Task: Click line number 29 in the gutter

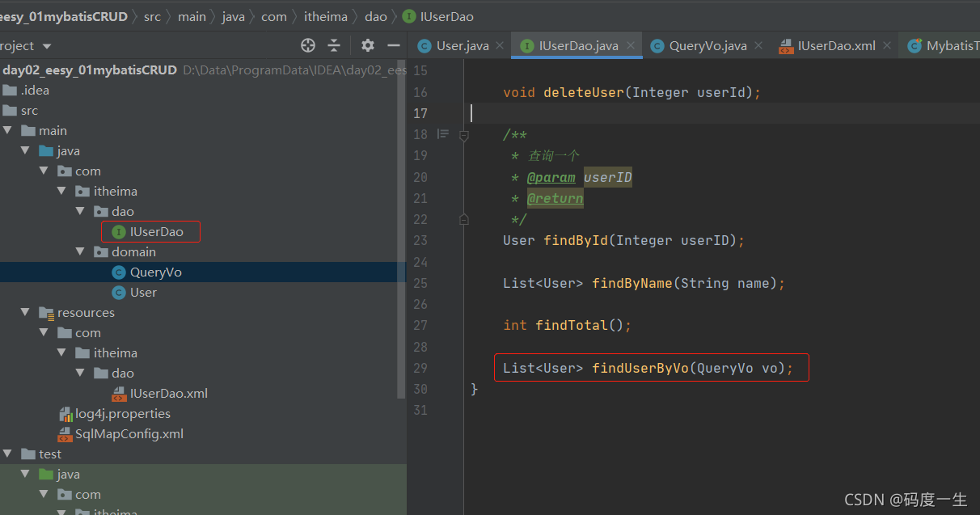Action: 420,368
